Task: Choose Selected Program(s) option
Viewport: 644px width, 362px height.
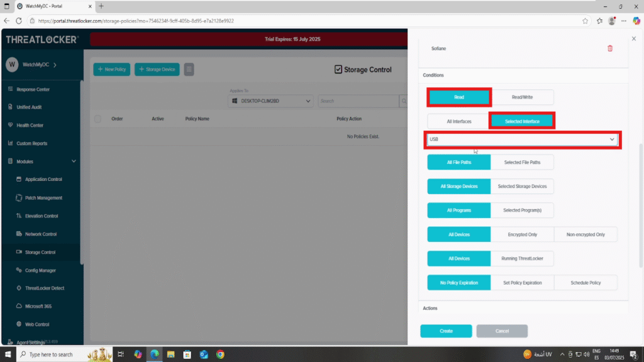Action: 522,210
